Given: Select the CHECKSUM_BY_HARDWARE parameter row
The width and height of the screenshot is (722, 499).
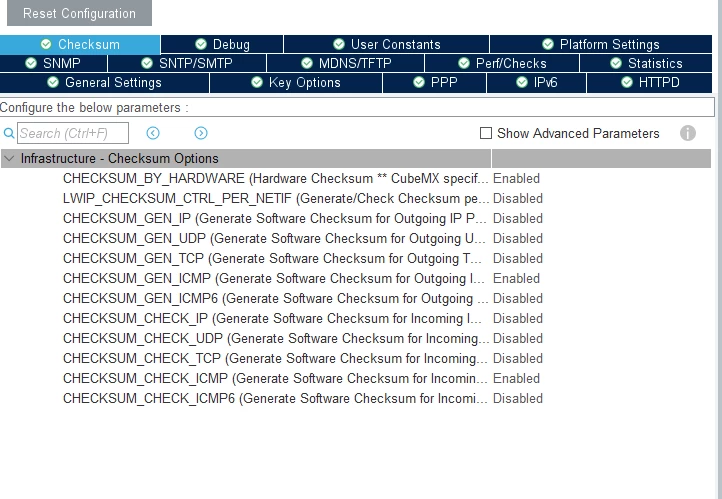Looking at the screenshot, I should [x=275, y=178].
